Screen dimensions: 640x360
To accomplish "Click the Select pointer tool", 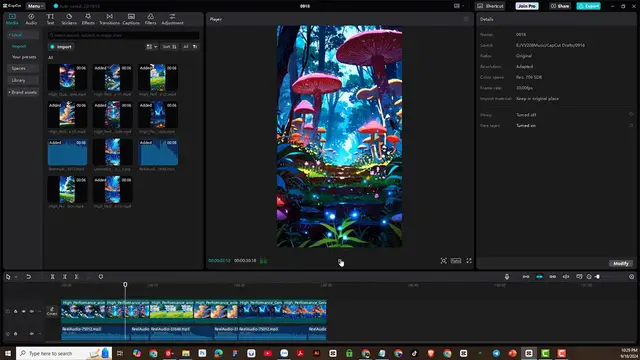I will click(x=8, y=277).
